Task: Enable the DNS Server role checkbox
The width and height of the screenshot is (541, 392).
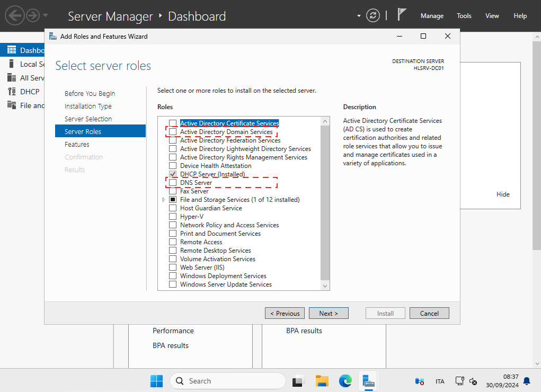Action: tap(173, 183)
